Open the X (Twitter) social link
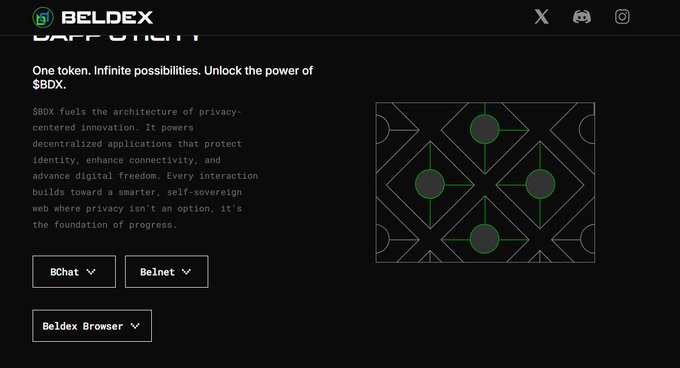680x368 pixels. pos(541,17)
